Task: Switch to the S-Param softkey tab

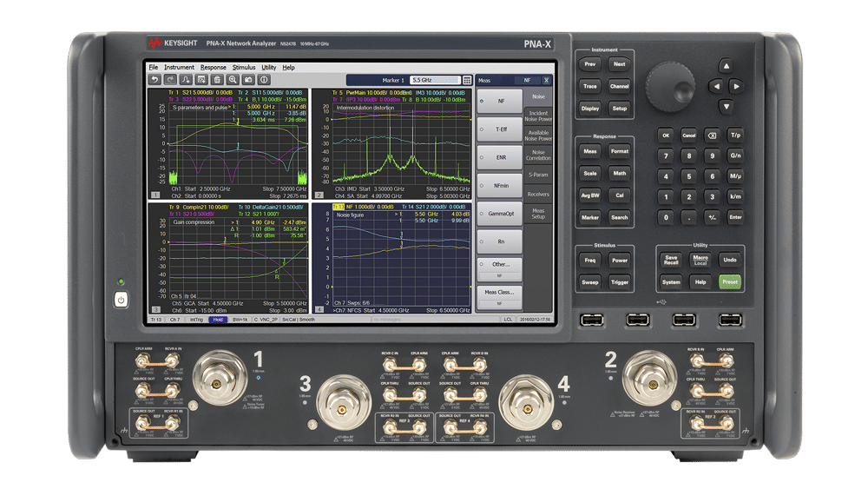Action: pos(538,175)
